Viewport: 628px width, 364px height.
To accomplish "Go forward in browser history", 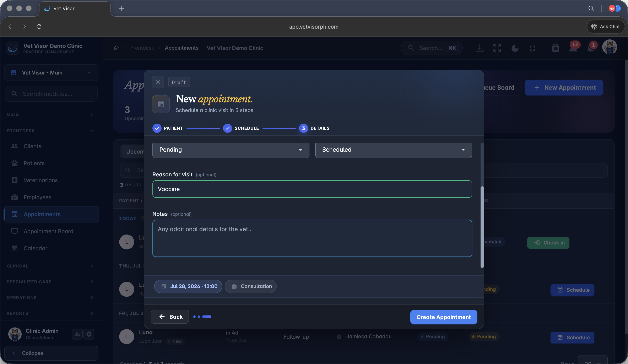I will point(25,27).
